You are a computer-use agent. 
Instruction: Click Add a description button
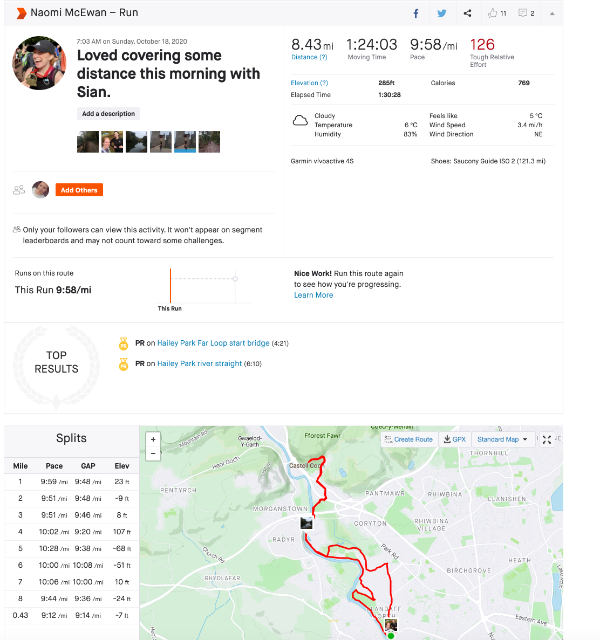(108, 114)
